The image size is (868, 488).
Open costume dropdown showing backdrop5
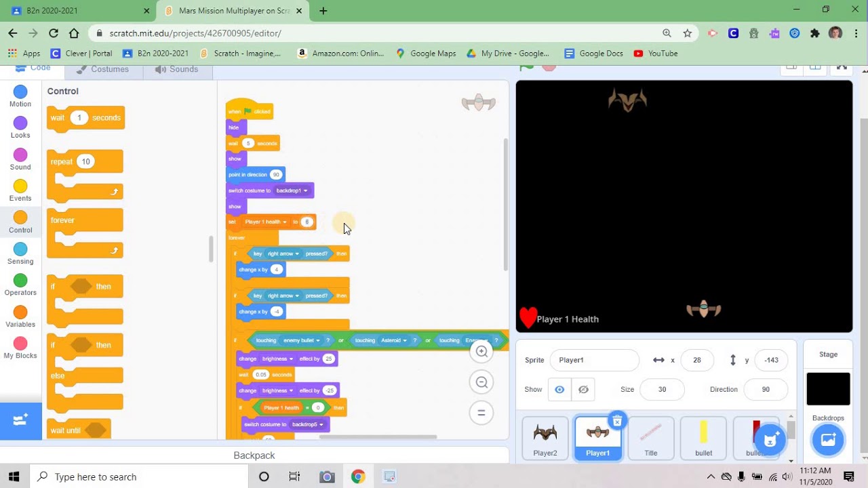pos(307,424)
